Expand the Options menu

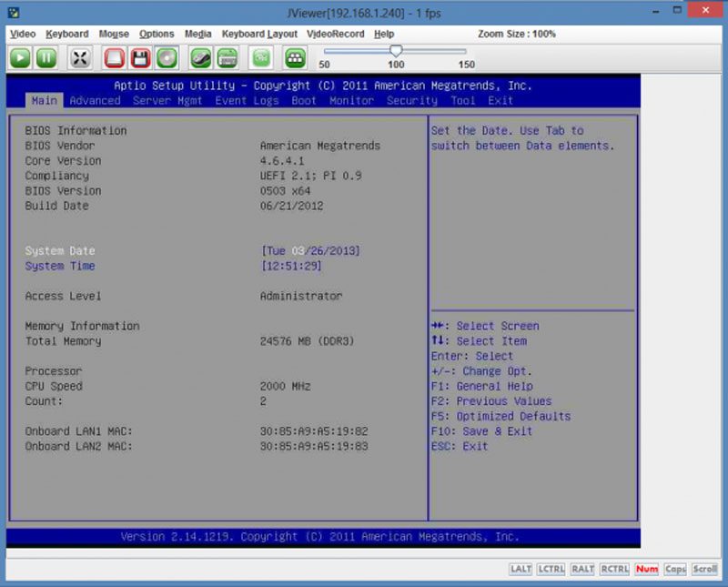pyautogui.click(x=157, y=34)
